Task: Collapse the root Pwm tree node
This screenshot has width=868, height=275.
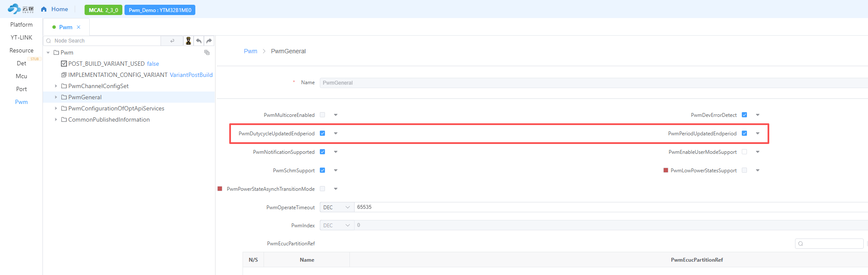Action: 48,52
